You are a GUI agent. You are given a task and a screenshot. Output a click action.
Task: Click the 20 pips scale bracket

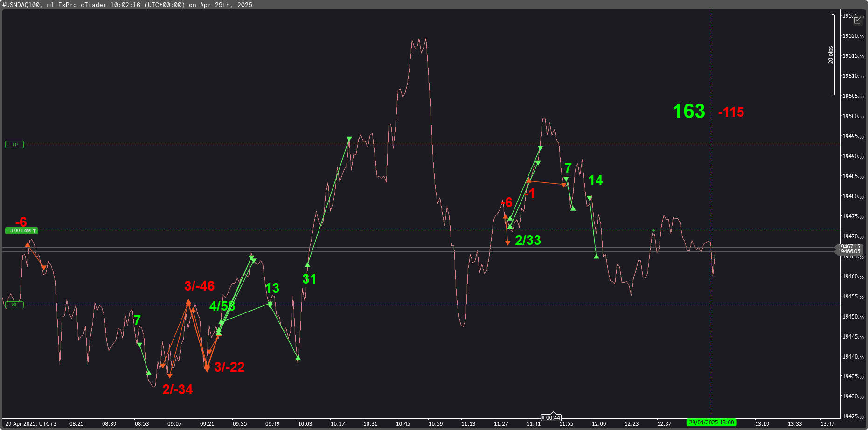click(833, 55)
